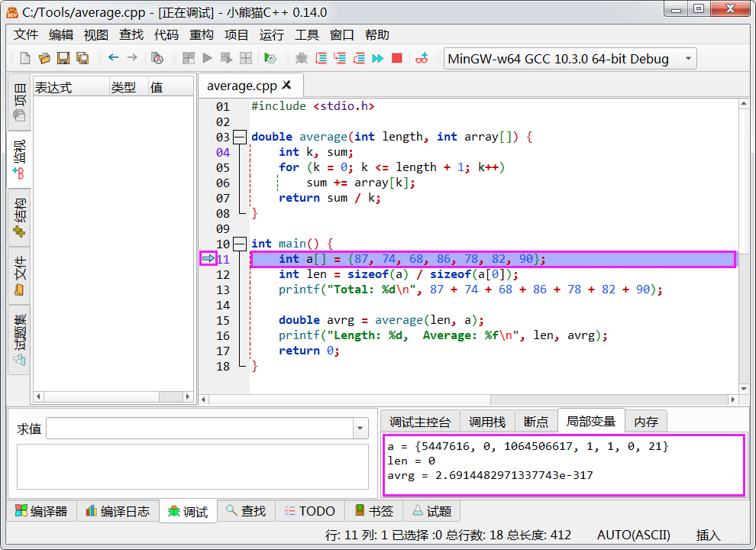
Task: Close the average.cpp editor tab
Action: pos(287,85)
